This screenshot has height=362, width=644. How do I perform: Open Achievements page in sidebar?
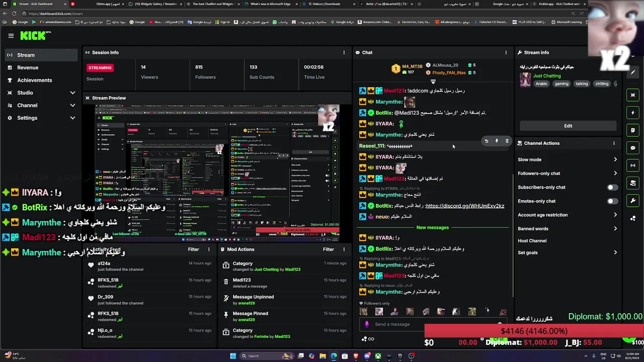(40, 80)
